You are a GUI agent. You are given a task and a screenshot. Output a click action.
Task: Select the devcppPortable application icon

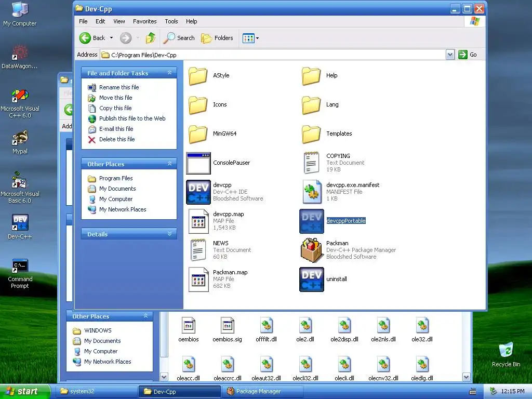click(312, 221)
